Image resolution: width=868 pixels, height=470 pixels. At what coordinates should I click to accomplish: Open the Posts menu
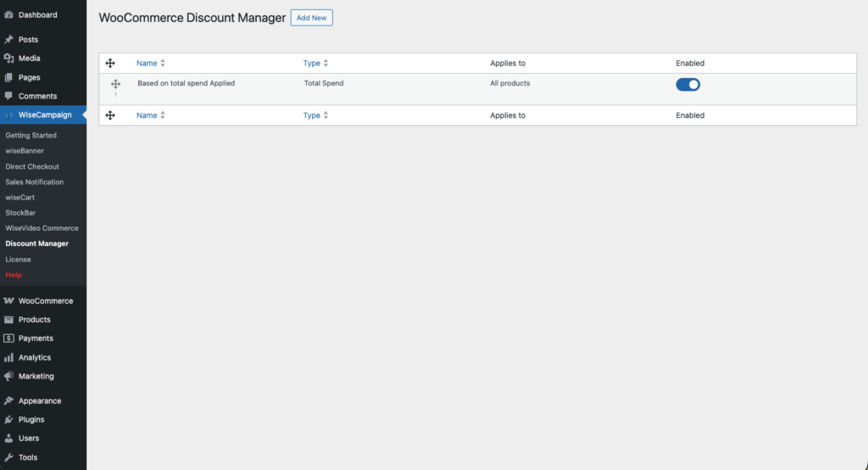(28, 39)
